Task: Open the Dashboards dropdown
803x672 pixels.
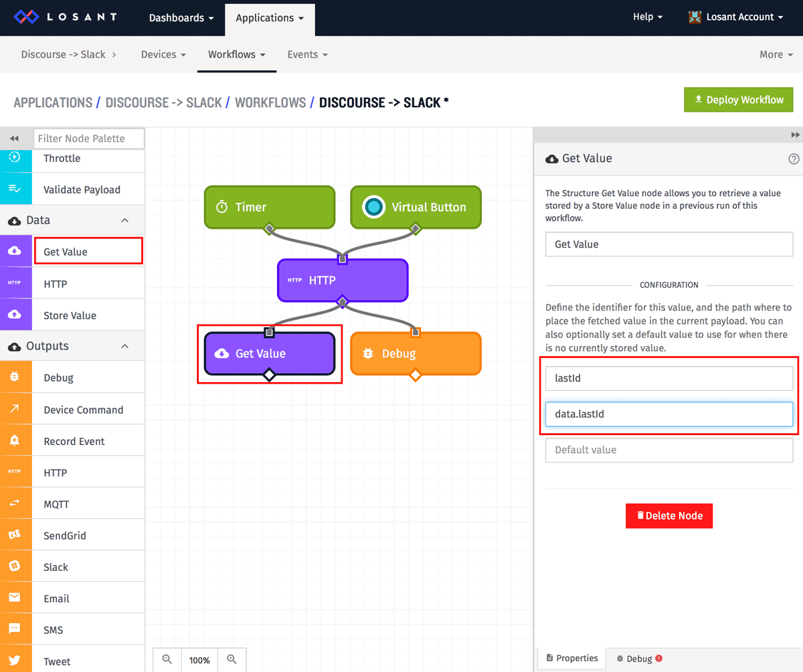Action: 181,18
